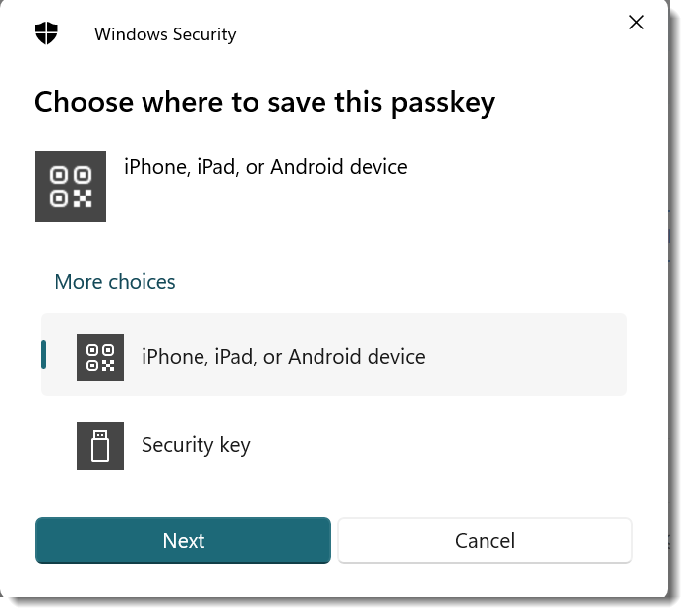Click the word 'Next' on the teal button
689x616 pixels.
pos(184,541)
